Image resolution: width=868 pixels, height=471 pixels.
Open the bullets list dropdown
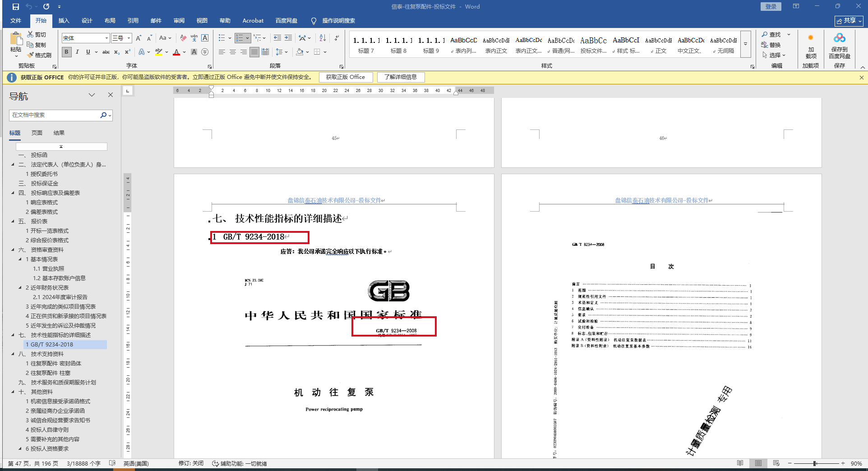(x=230, y=38)
